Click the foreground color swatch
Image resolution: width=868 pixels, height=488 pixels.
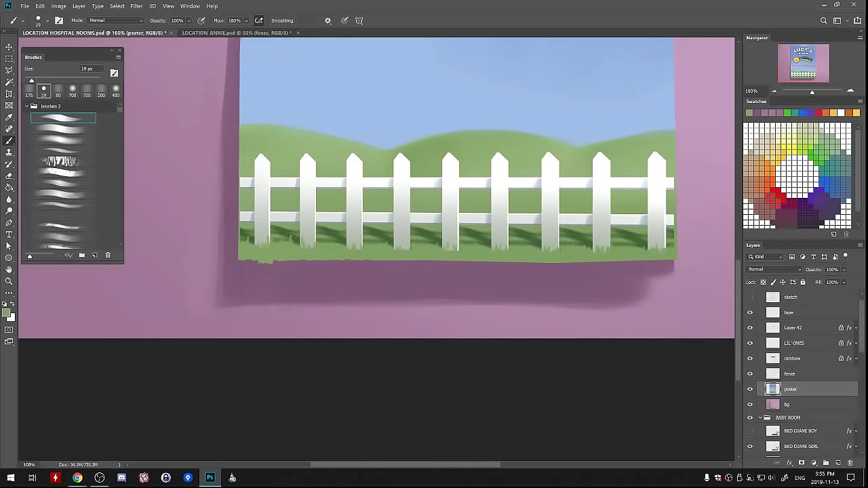click(6, 313)
